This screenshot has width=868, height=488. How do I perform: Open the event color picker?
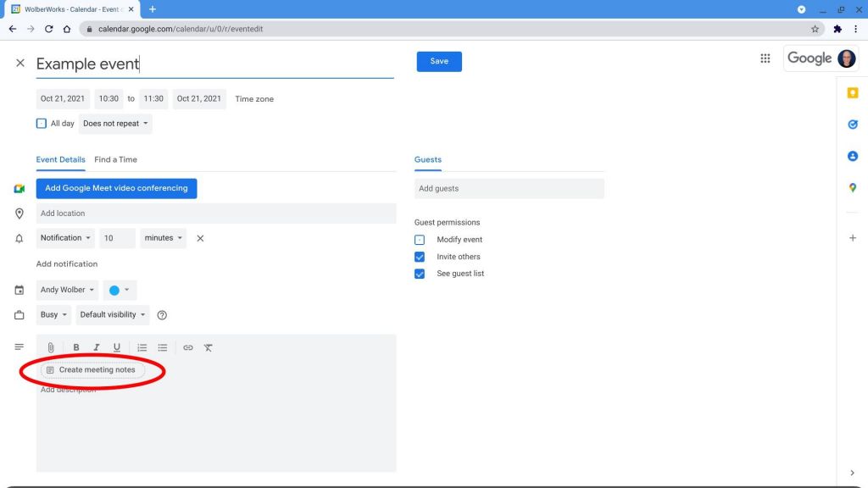click(x=120, y=290)
